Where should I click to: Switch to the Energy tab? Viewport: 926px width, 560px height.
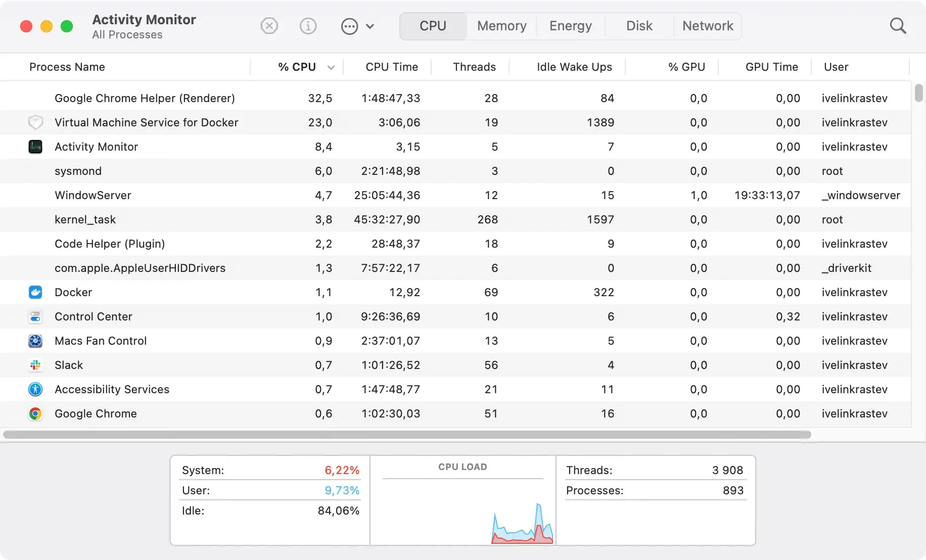pyautogui.click(x=570, y=26)
